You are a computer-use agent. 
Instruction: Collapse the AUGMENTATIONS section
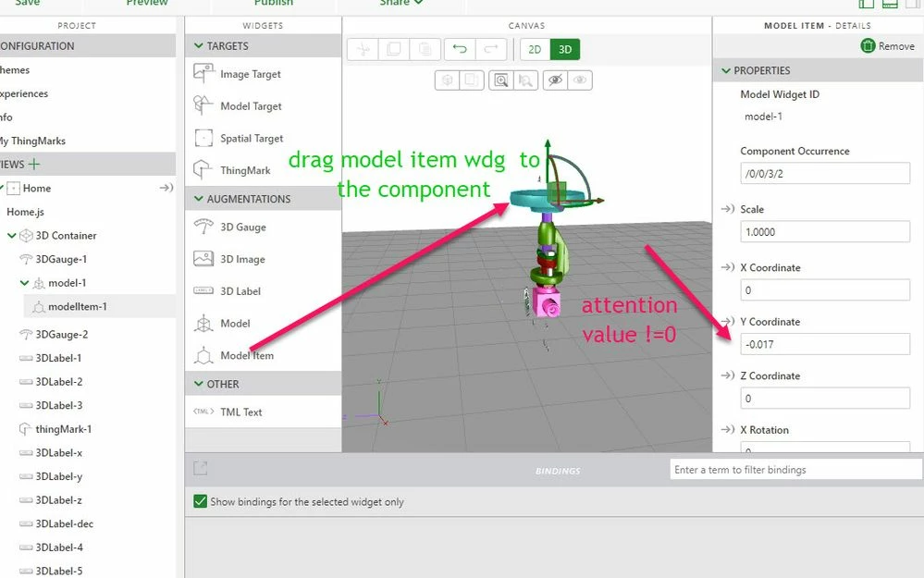click(x=199, y=199)
